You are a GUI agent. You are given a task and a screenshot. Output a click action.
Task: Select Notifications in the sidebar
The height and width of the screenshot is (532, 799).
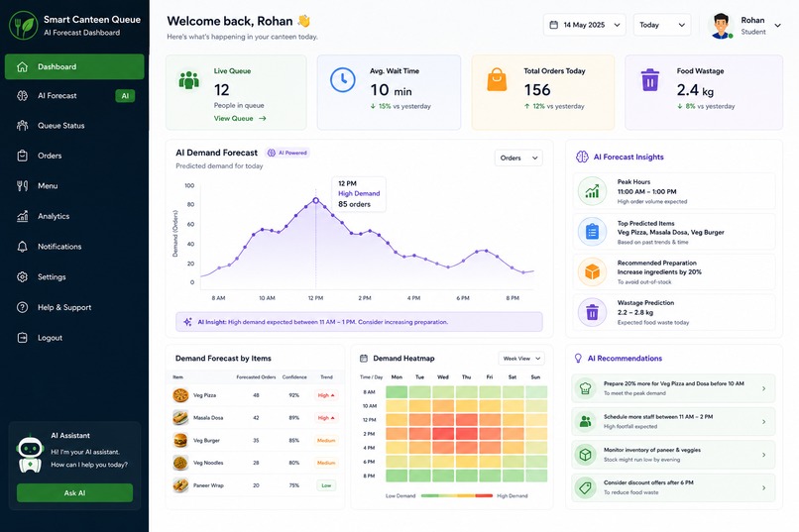click(x=74, y=247)
